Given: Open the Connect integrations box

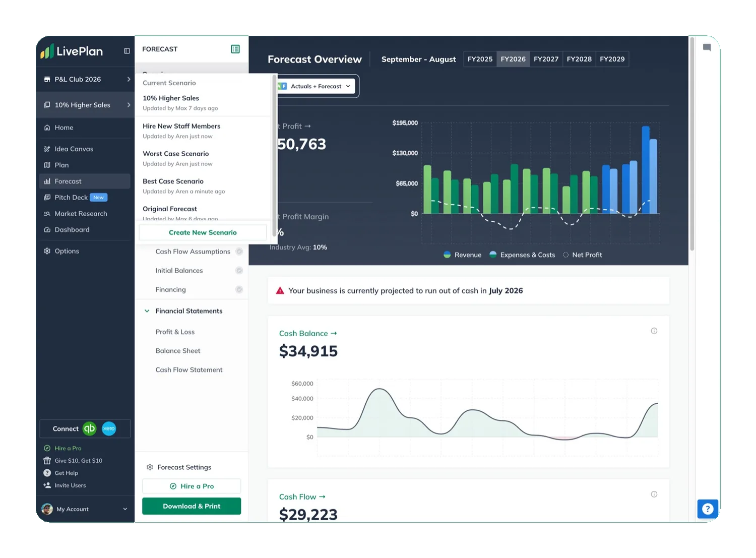Looking at the screenshot, I should click(x=85, y=428).
